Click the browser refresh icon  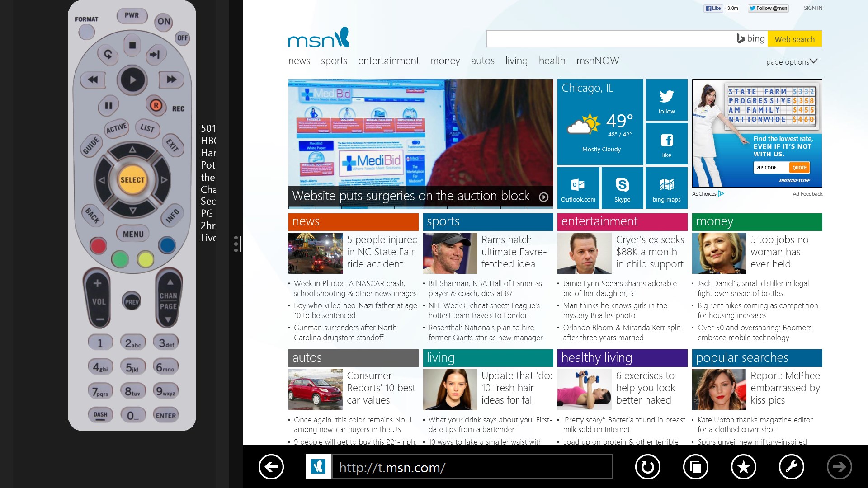tap(647, 467)
